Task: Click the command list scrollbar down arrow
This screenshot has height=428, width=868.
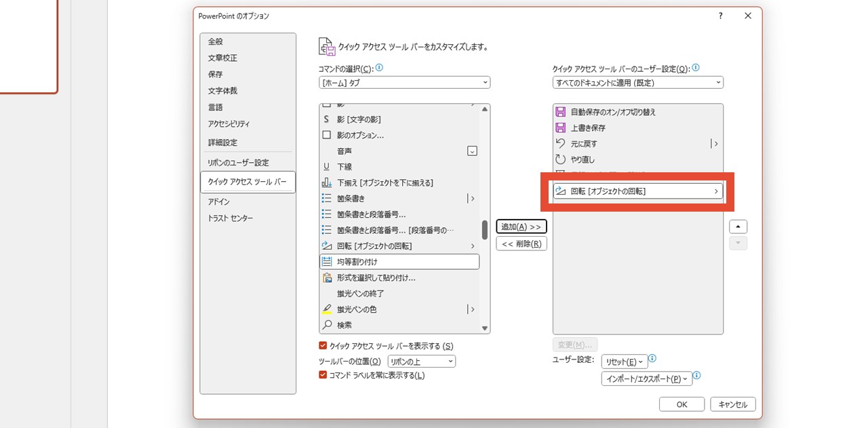Action: [484, 327]
